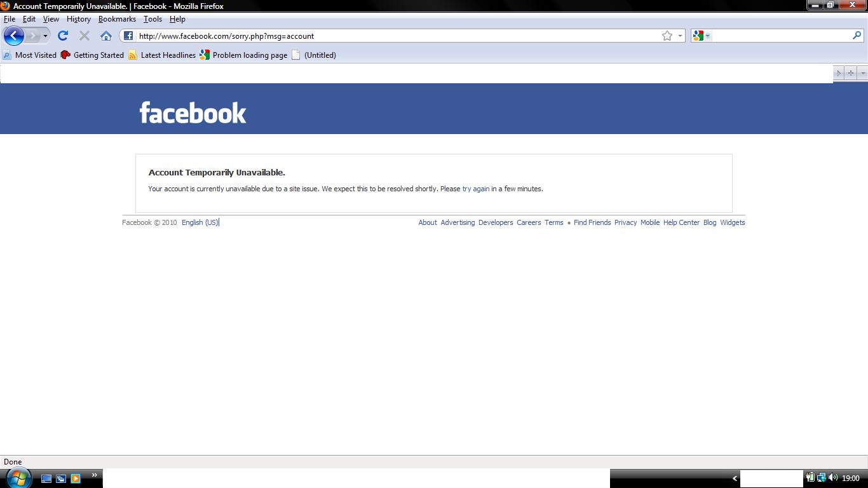Screen dimensions: 868x488
Task: Minimize the Firefox window
Action: click(816, 5)
